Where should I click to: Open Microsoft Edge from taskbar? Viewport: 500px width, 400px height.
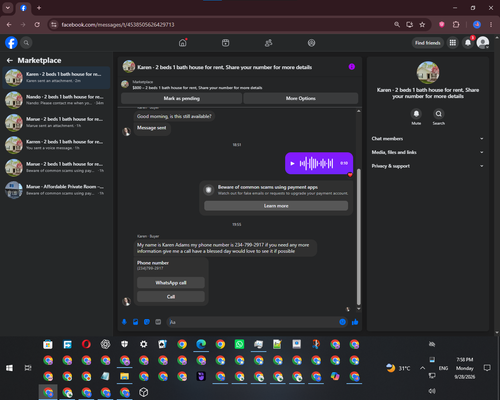point(201,344)
